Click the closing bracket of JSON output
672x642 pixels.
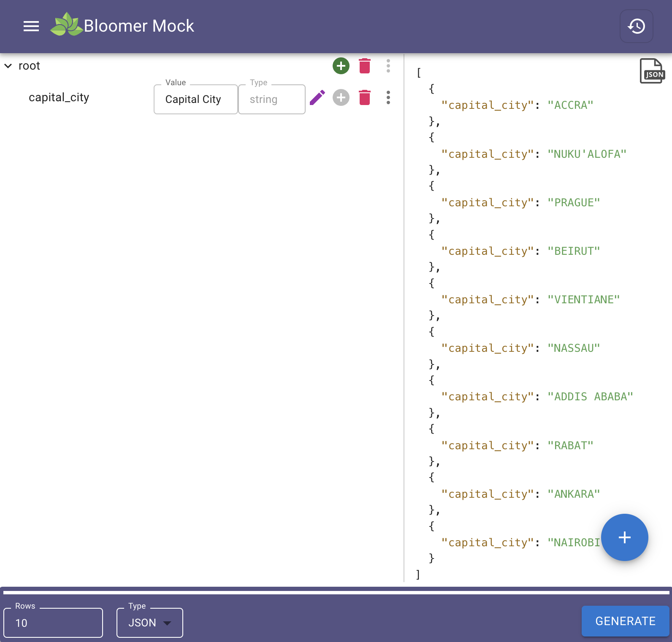[x=418, y=574]
